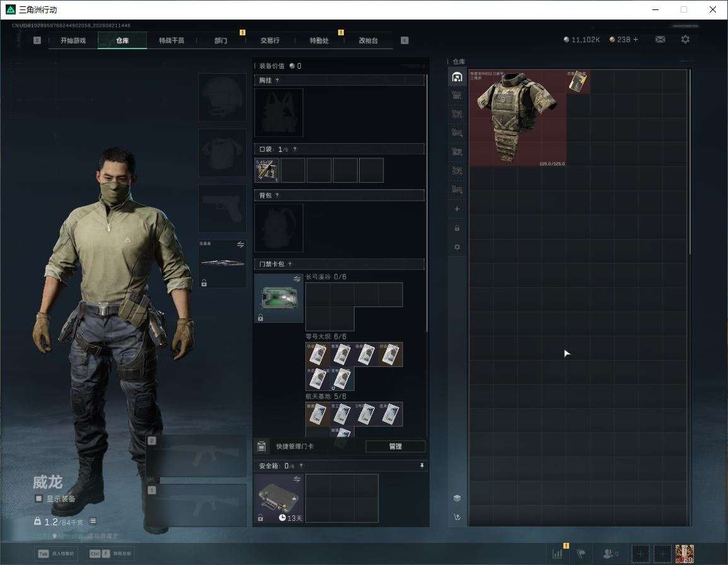Select the ammo box item beside armor
This screenshot has height=565, width=728.
pyautogui.click(x=578, y=82)
